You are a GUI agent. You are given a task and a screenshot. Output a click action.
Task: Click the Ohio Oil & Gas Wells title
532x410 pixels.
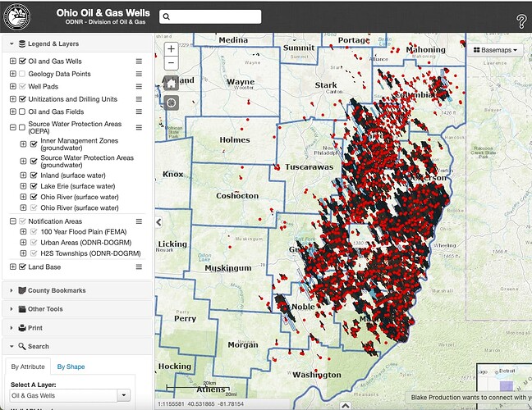point(103,13)
